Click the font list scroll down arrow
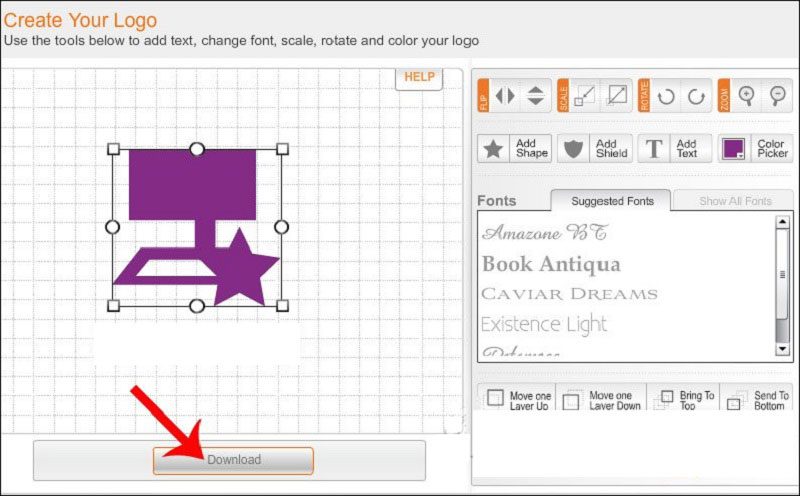 782,349
